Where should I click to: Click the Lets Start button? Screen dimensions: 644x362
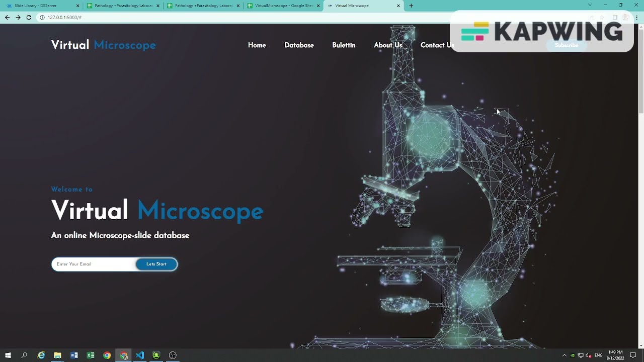point(156,264)
